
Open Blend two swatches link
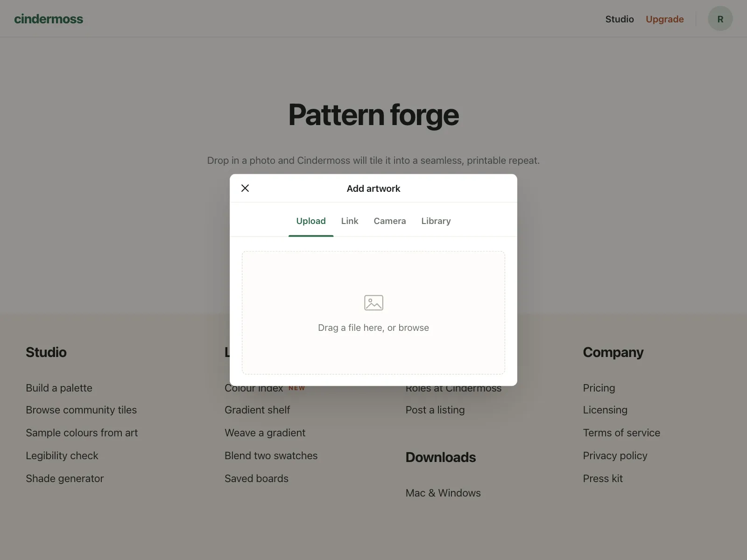(x=271, y=455)
